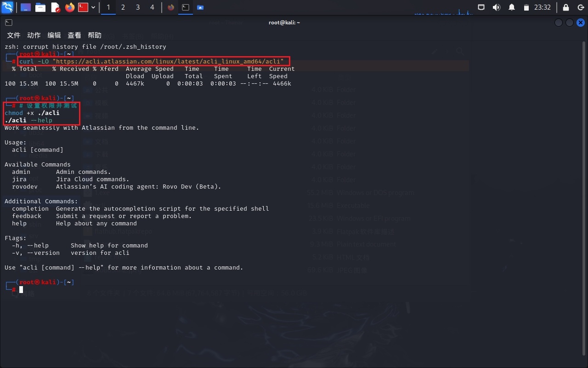Viewport: 588px width, 368px height.
Task: Click the '% Received' column header
Action: pos(71,69)
